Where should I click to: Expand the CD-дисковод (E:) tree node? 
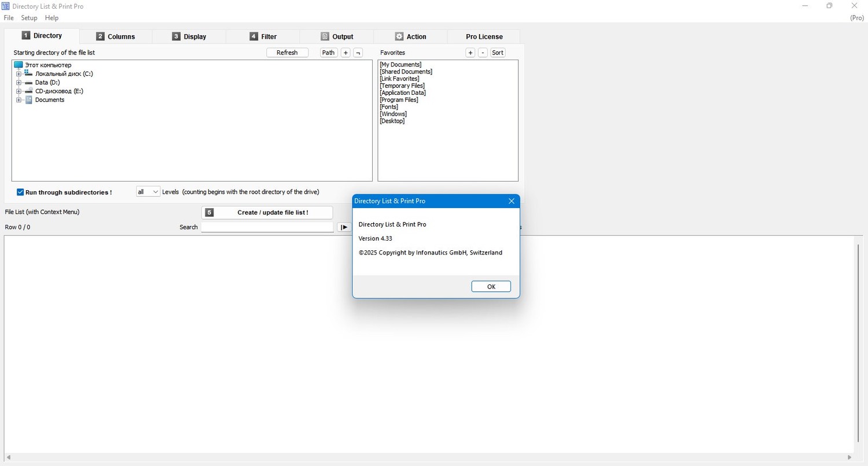19,91
